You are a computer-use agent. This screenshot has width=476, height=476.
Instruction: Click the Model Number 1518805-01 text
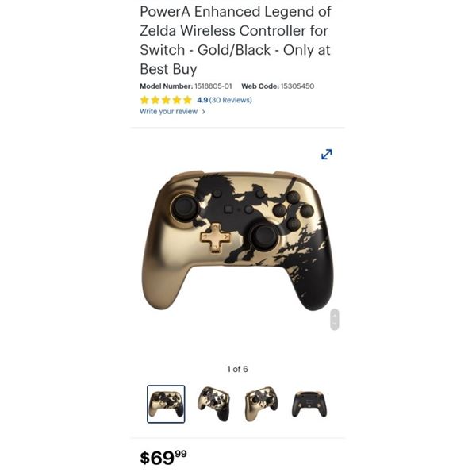[186, 86]
